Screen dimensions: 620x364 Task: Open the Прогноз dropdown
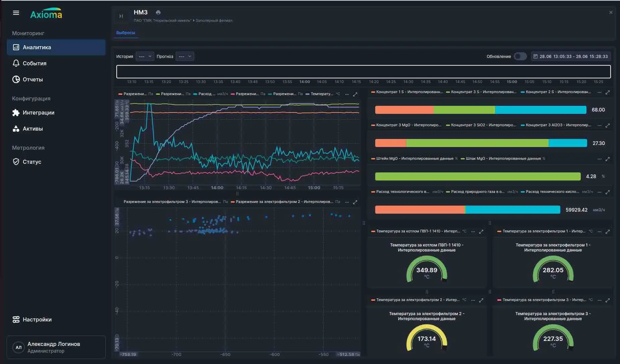point(185,56)
